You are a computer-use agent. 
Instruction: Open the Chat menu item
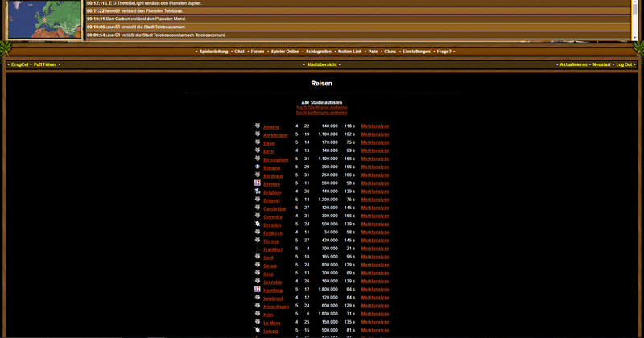(239, 52)
